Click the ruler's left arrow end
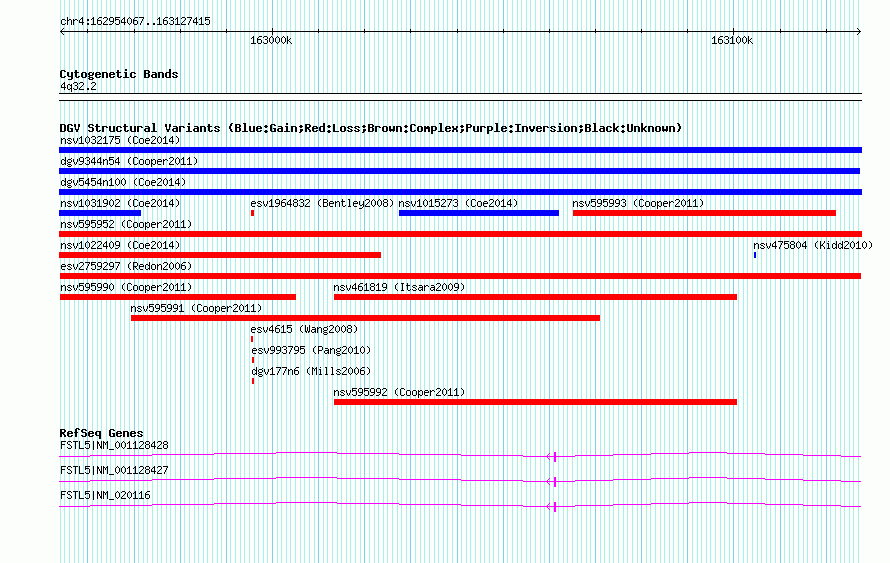The width and height of the screenshot is (890, 563). pyautogui.click(x=62, y=32)
